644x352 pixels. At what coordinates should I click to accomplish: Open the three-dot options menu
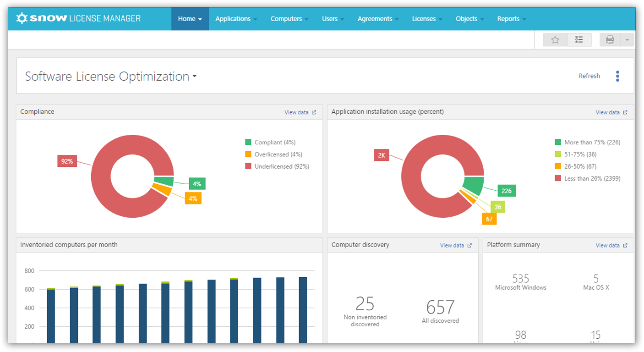tap(617, 76)
